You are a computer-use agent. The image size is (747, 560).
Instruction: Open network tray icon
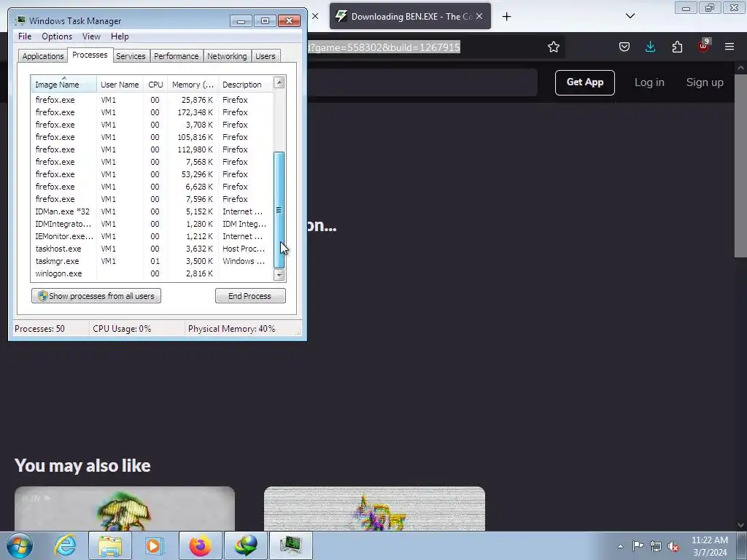tap(656, 546)
